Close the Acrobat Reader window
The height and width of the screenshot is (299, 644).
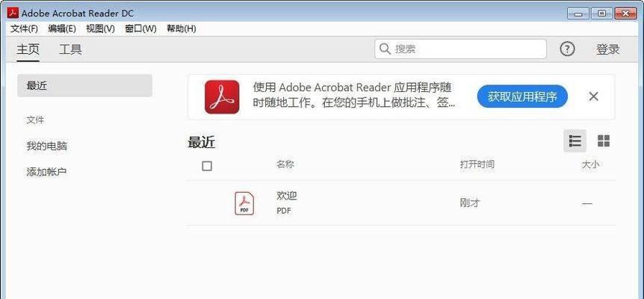pos(625,13)
